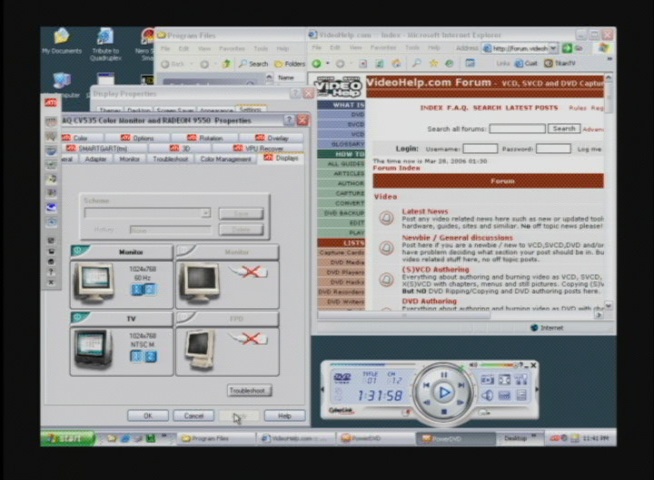Open the Back dropdown arrow in Program Files
The image size is (654, 480).
click(191, 64)
